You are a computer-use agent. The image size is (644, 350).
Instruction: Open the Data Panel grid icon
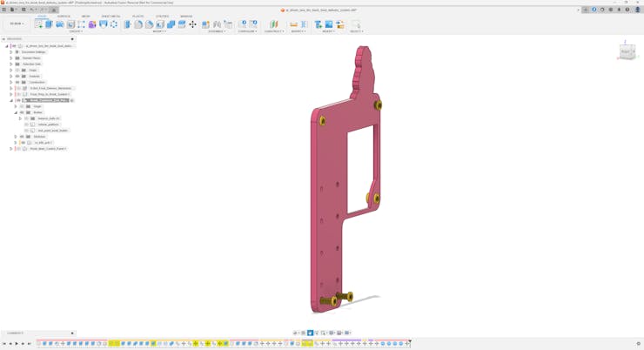point(4,10)
